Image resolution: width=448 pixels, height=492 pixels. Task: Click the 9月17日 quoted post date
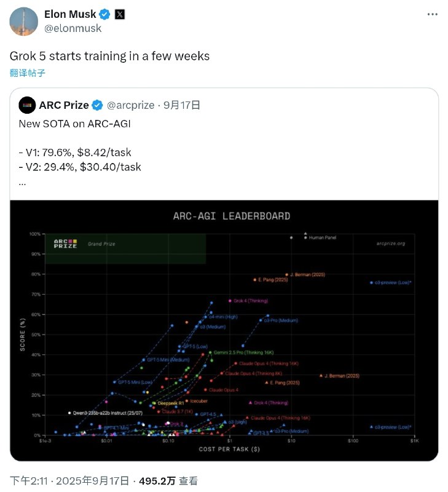[x=182, y=105]
